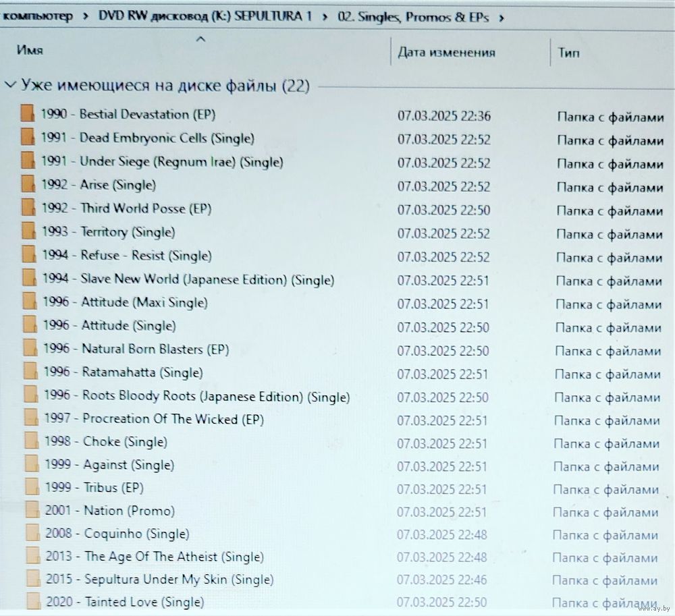Click folder icon of 1999 - Tribus (EP)
Viewport: 675px width, 616px height.
(32, 487)
